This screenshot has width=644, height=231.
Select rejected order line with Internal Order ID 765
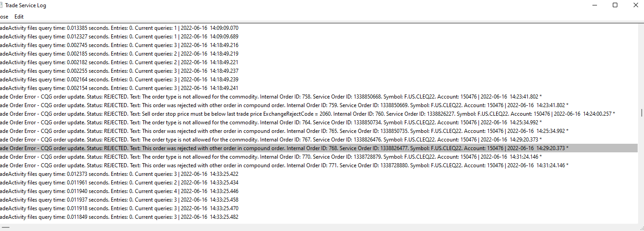tap(226, 131)
